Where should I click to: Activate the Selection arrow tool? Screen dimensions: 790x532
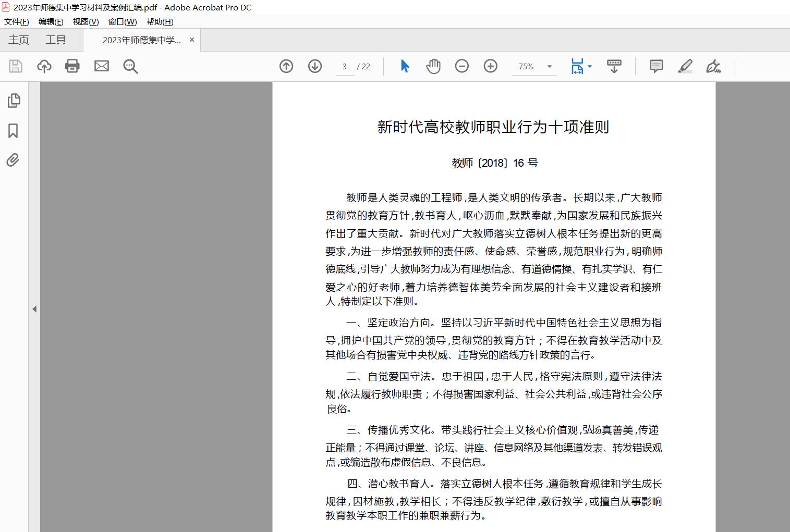coord(405,66)
